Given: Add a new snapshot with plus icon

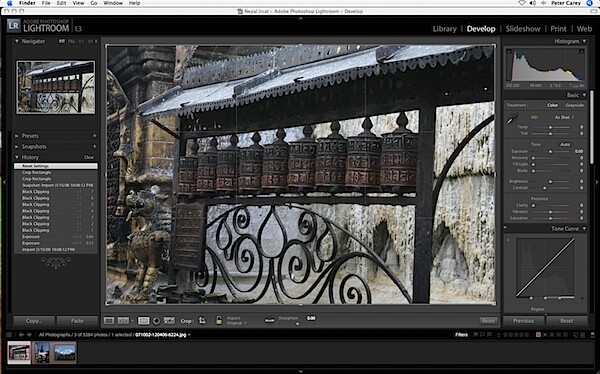Looking at the screenshot, I should coord(94,147).
